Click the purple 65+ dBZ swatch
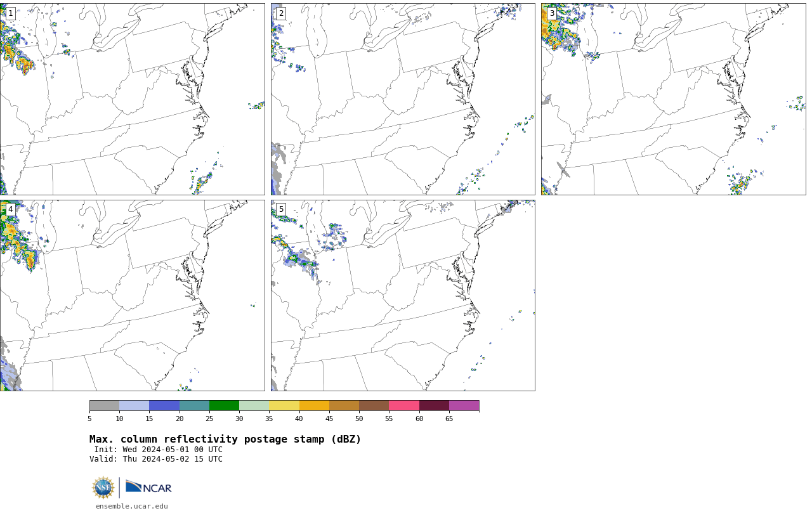Viewport: 812px width, 513px height. point(464,406)
